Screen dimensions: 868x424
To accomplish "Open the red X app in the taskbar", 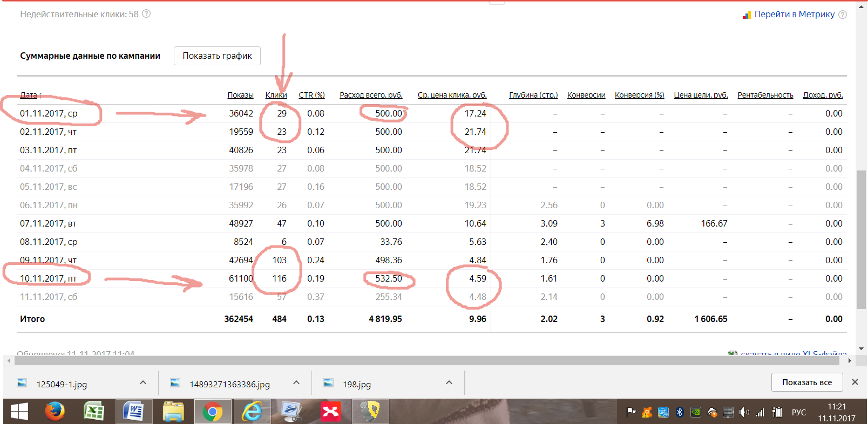I will 330,412.
